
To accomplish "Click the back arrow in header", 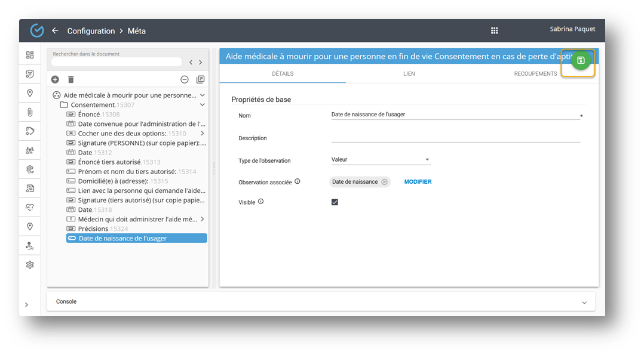I will coord(55,31).
